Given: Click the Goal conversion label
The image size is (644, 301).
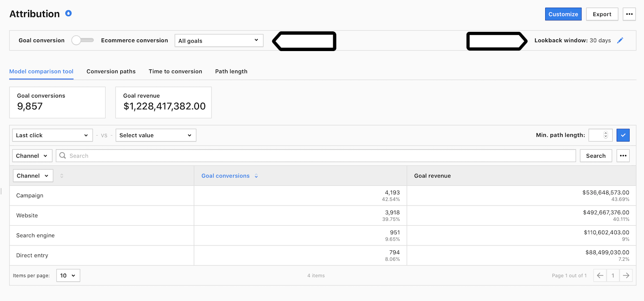Looking at the screenshot, I should [x=42, y=40].
